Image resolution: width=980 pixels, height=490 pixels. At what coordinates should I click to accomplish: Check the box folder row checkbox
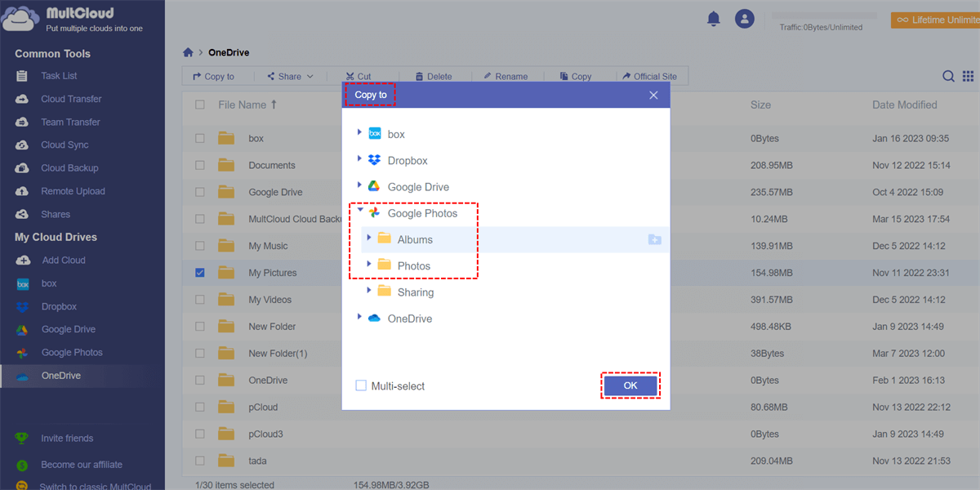point(200,138)
